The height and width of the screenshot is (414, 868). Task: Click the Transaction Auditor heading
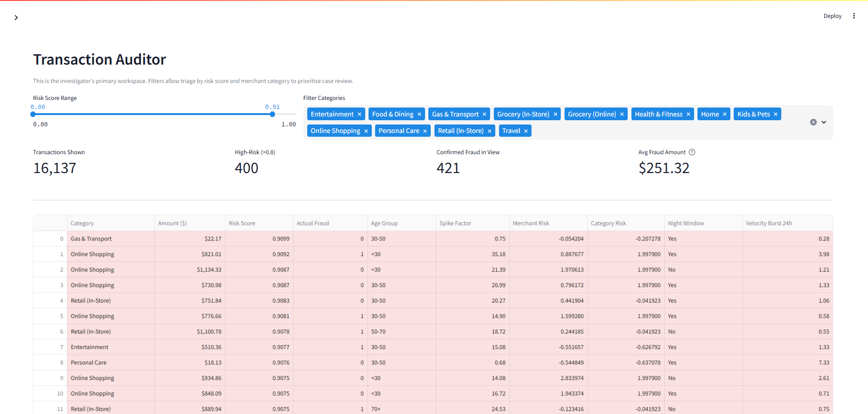click(99, 59)
